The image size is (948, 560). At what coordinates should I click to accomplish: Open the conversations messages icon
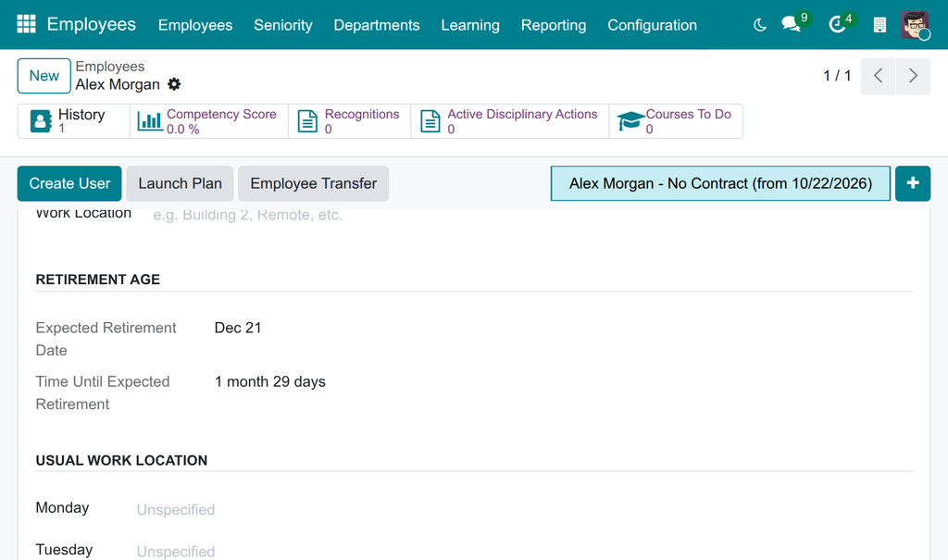click(x=791, y=24)
